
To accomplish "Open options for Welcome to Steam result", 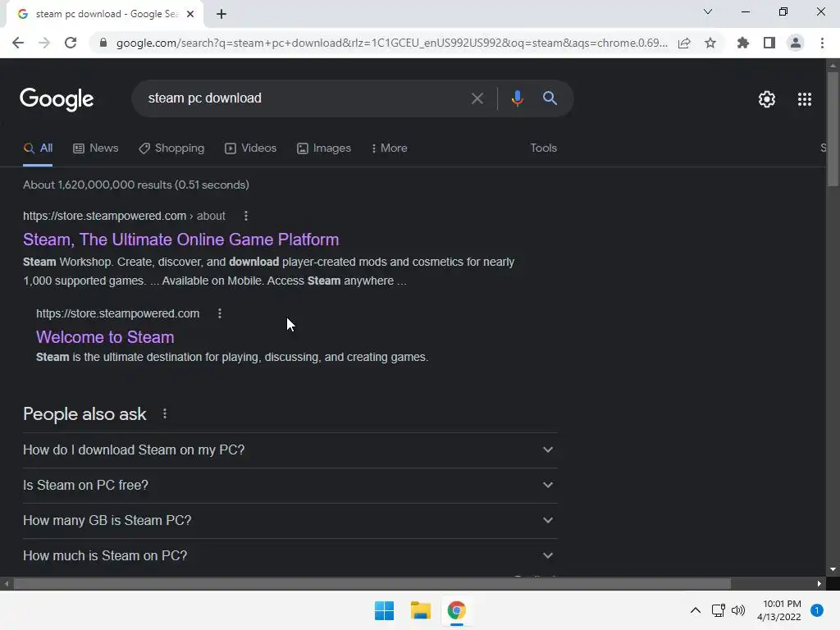I will (220, 313).
